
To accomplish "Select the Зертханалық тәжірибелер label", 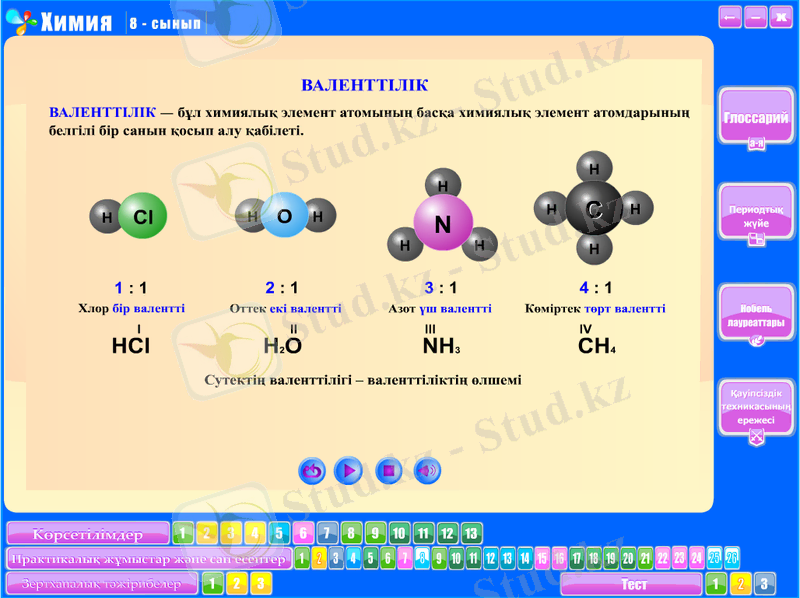I will 102,583.
